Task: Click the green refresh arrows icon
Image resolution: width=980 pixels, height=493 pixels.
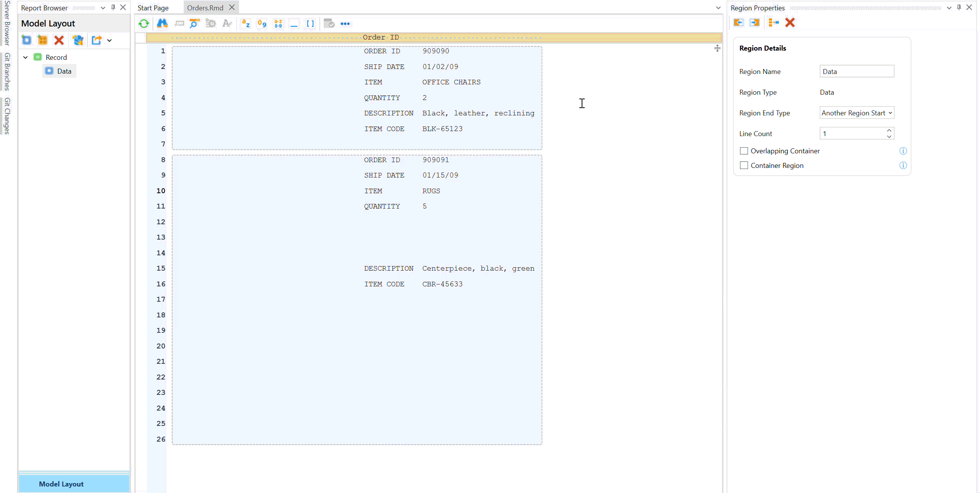Action: click(144, 24)
